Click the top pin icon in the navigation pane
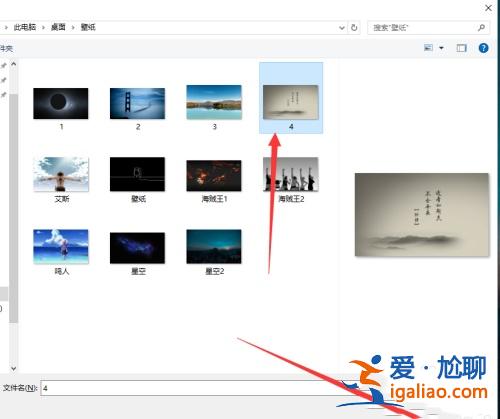Viewport: 500px width, 419px height. pyautogui.click(x=4, y=66)
